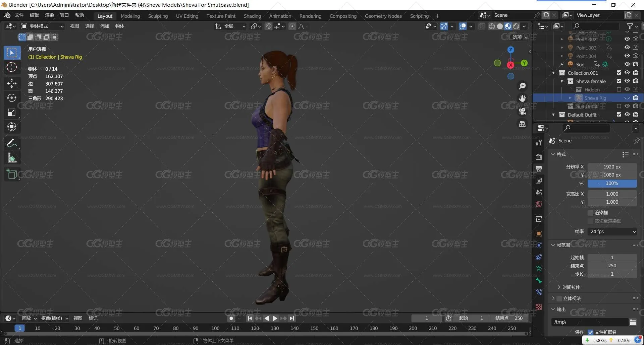
Task: Select the Measure ruler tool
Action: [x=12, y=158]
